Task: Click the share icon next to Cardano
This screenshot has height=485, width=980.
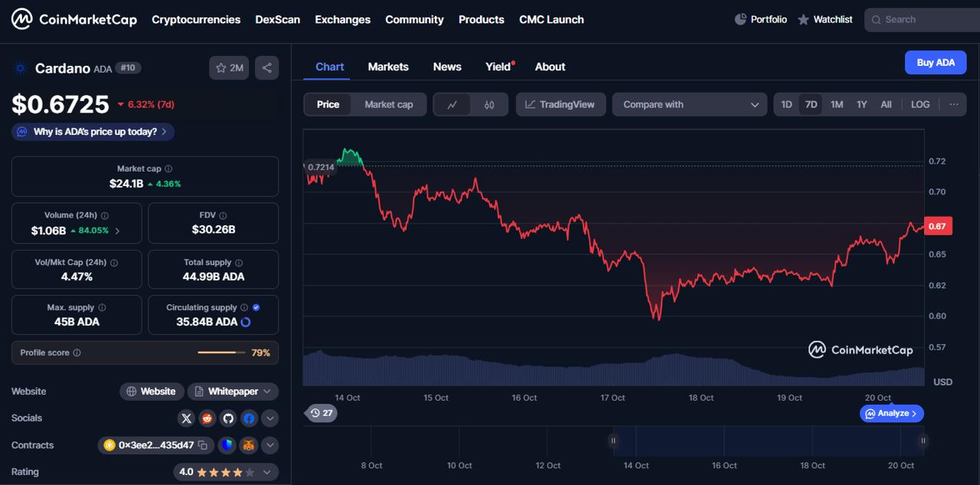Action: (266, 68)
